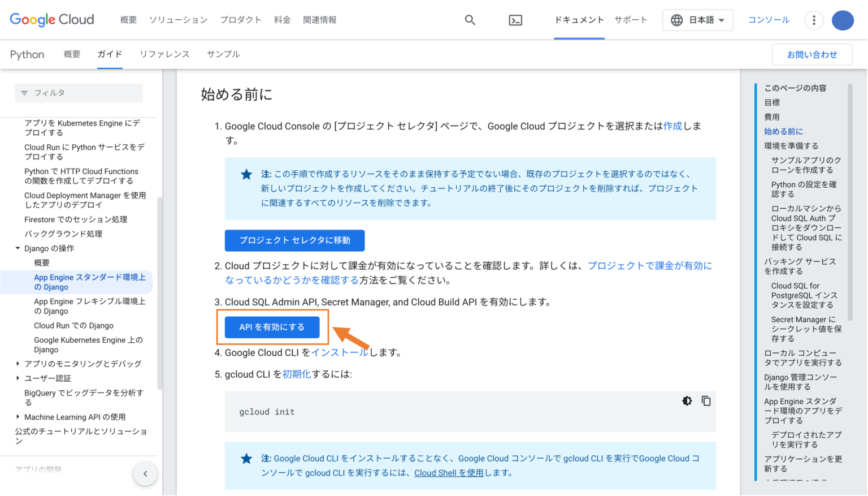
Task: Open the 日本語 language selector
Action: [x=697, y=20]
